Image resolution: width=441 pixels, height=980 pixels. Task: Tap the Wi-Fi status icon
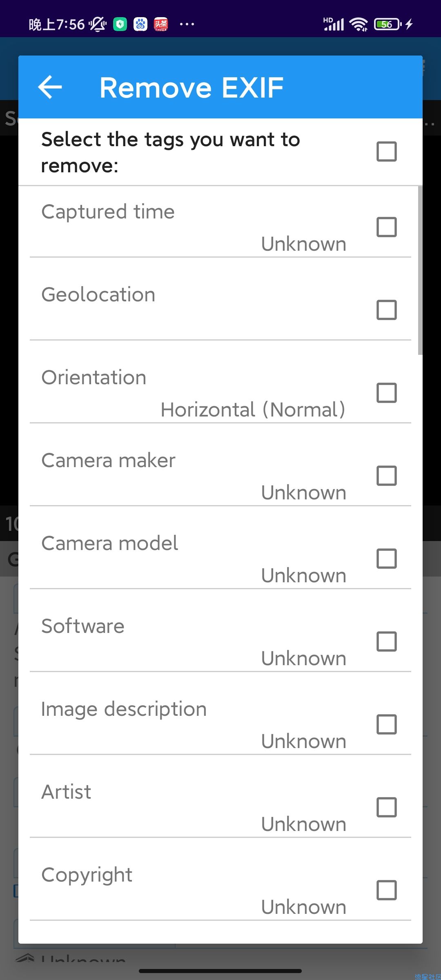click(359, 24)
